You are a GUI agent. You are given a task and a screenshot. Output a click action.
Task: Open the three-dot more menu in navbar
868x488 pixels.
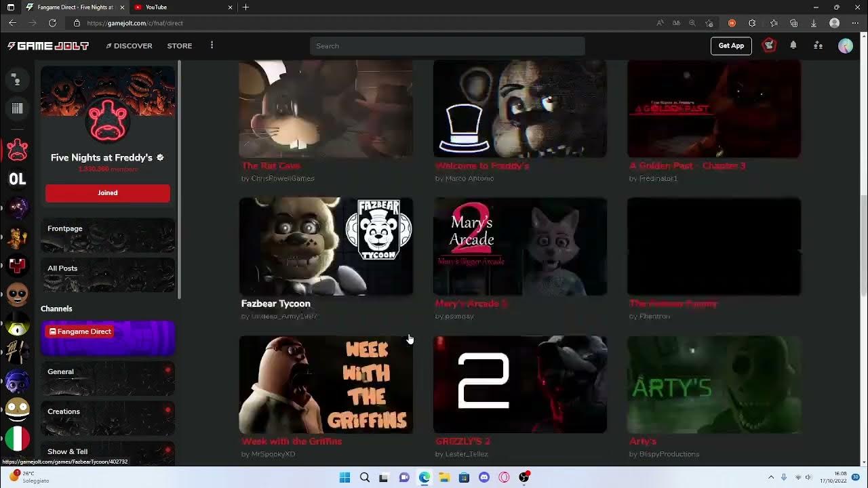[x=212, y=45]
